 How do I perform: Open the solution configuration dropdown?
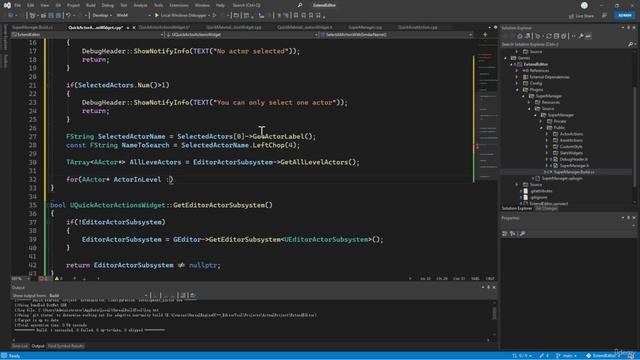tap(102, 16)
